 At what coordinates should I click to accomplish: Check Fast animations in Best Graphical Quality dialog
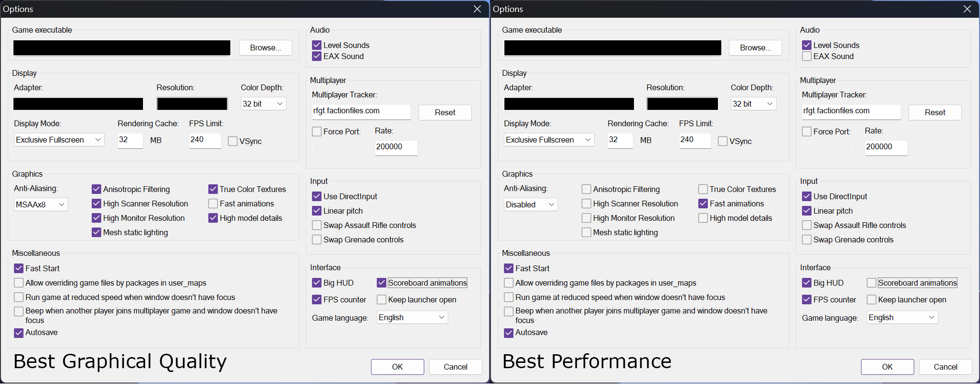point(213,204)
